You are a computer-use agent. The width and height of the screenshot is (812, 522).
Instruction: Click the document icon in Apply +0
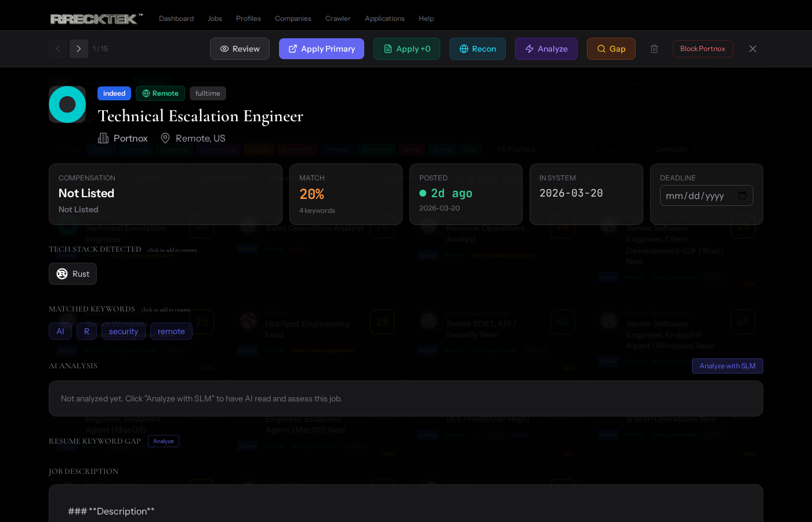pyautogui.click(x=388, y=49)
